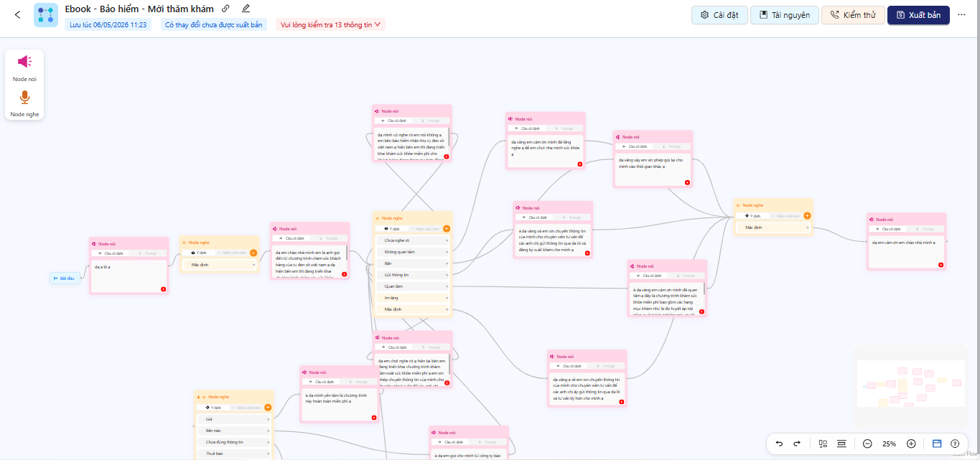The image size is (980, 460).
Task: Select Ý định tab in bottom-left Node nghe
Action: [x=213, y=408]
